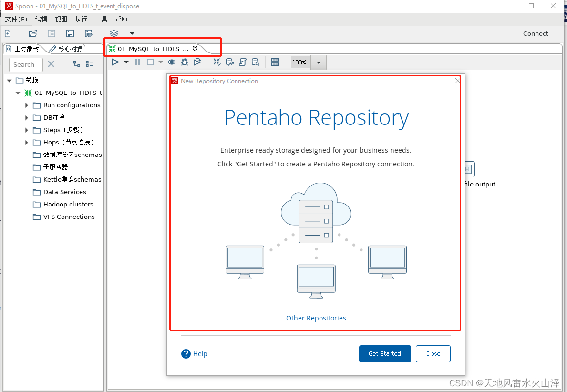Click Connect in the top right
The image size is (567, 392).
pos(536,34)
